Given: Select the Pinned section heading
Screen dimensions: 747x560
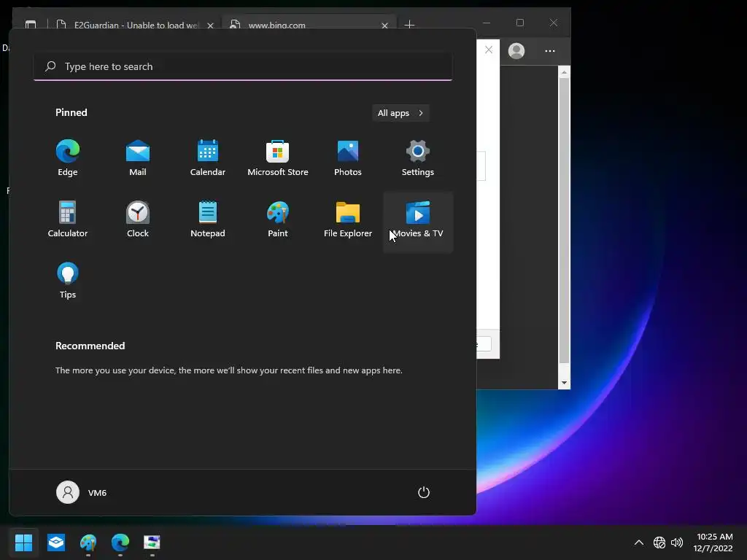Looking at the screenshot, I should (x=71, y=112).
